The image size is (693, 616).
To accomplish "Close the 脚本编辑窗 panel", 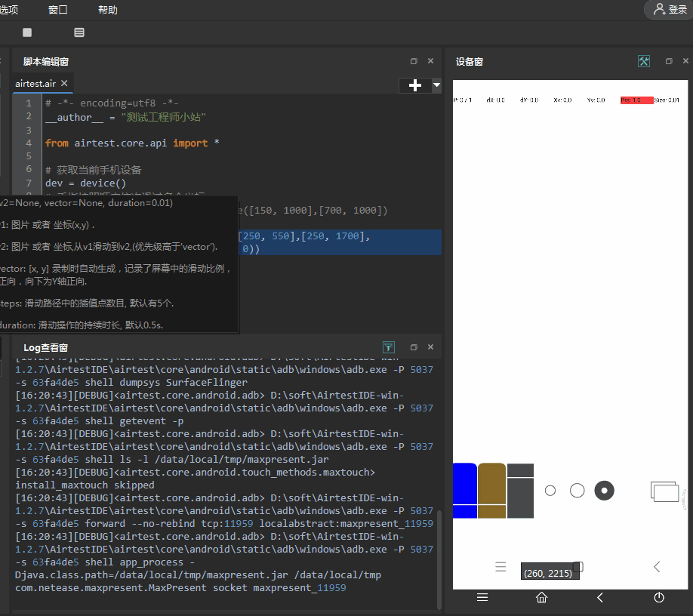I will 430,61.
